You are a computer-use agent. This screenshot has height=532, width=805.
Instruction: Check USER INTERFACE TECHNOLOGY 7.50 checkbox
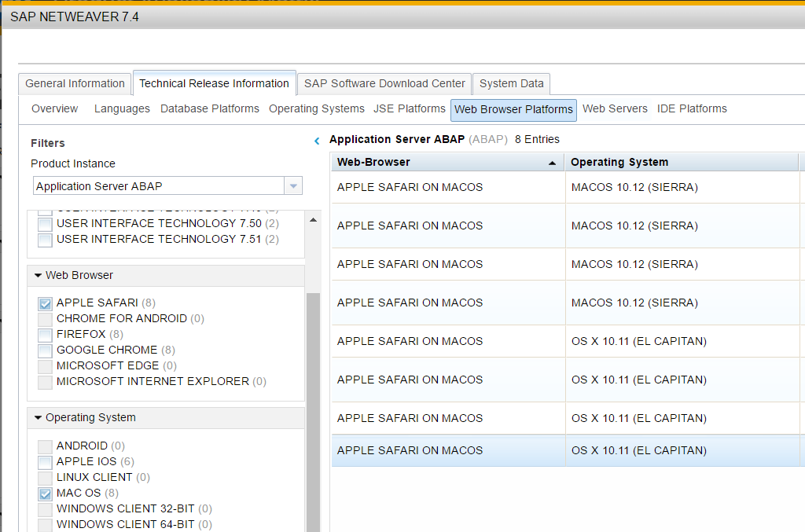pos(45,224)
